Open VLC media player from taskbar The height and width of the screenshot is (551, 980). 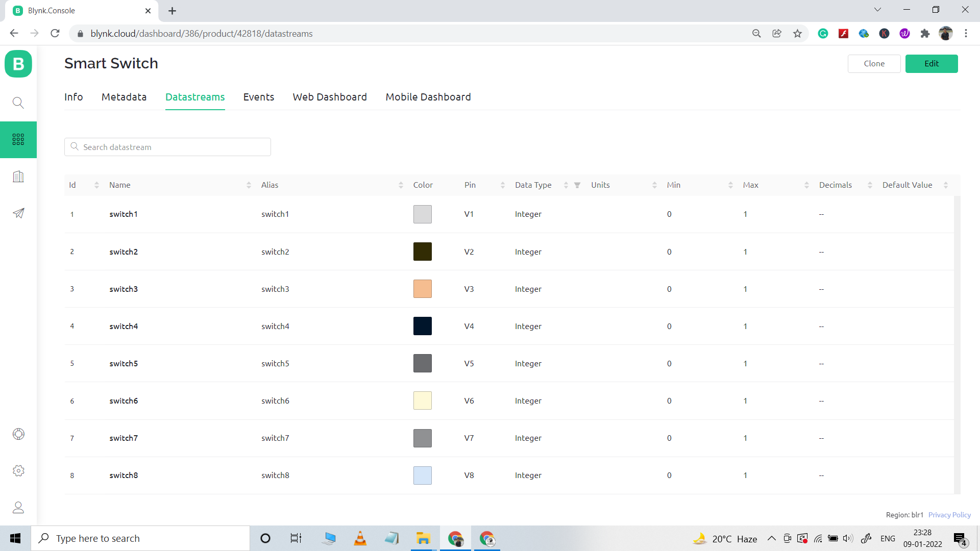click(360, 538)
